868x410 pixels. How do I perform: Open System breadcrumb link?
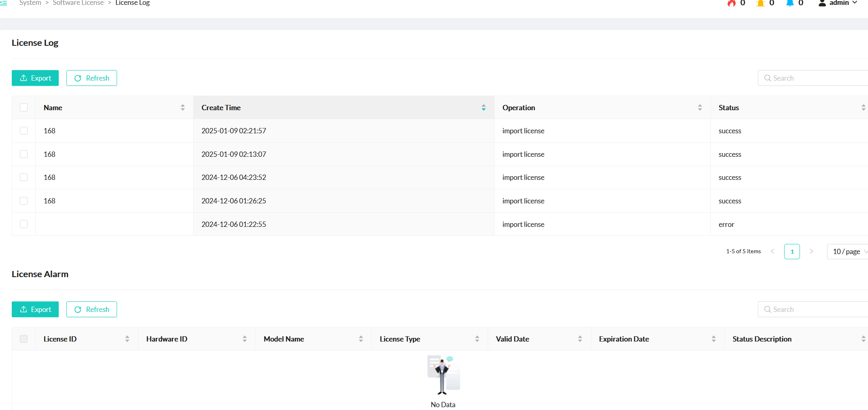click(30, 3)
